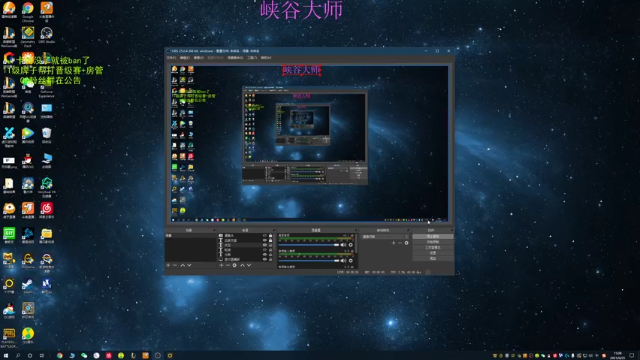The height and width of the screenshot is (360, 640).
Task: Add a new scene with the Scenes plus icon
Action: [168, 265]
